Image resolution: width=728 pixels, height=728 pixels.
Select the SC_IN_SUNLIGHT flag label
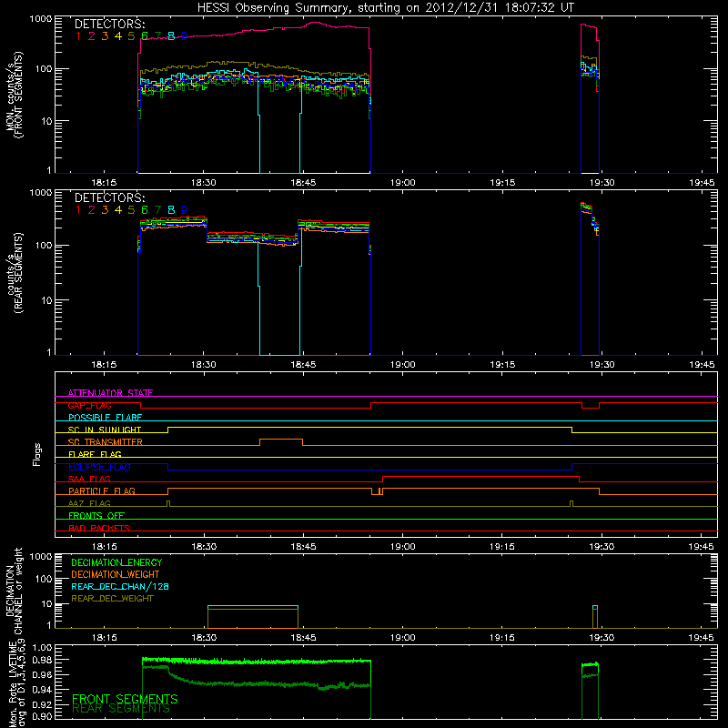105,430
